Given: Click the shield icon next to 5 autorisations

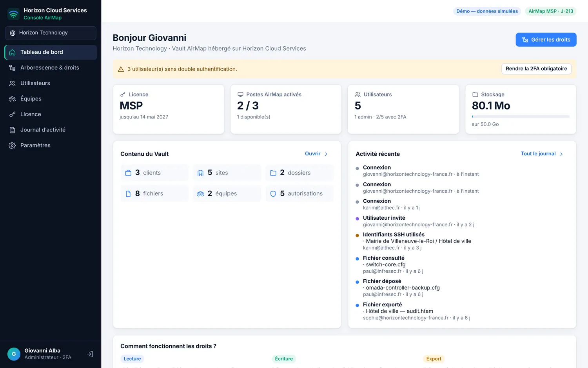Looking at the screenshot, I should [x=273, y=194].
